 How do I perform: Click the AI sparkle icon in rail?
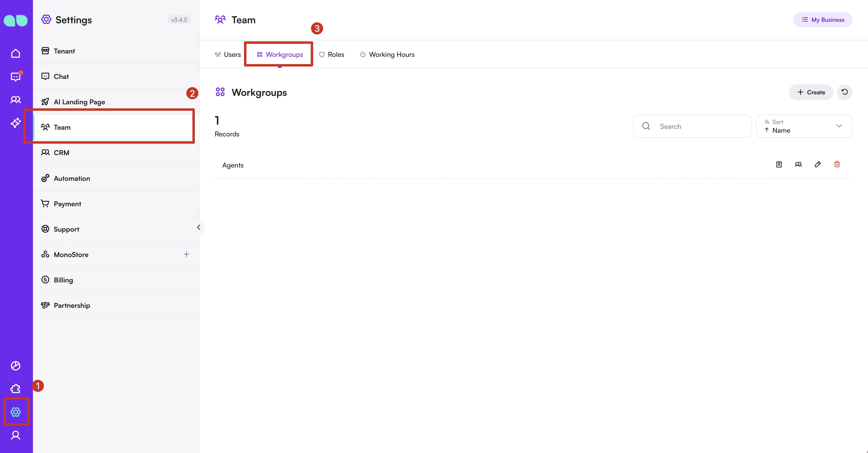(x=15, y=123)
